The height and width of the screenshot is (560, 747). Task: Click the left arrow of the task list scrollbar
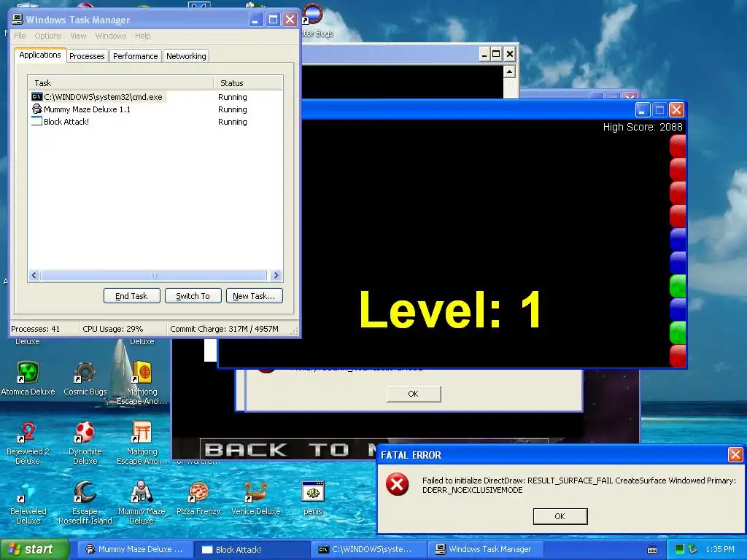pyautogui.click(x=34, y=275)
